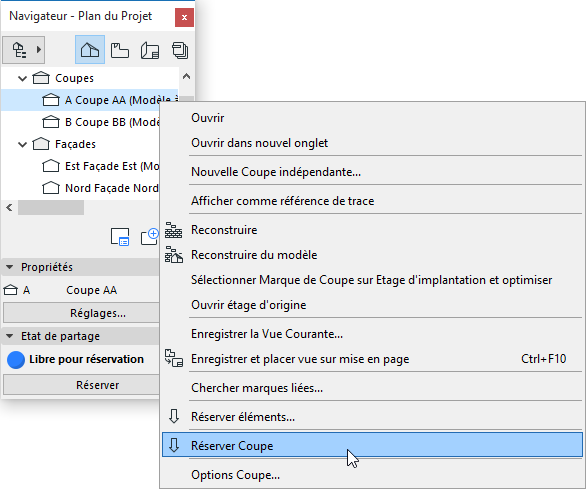The width and height of the screenshot is (586, 489).
Task: Switch to the Layout Book icon
Action: coord(150,50)
